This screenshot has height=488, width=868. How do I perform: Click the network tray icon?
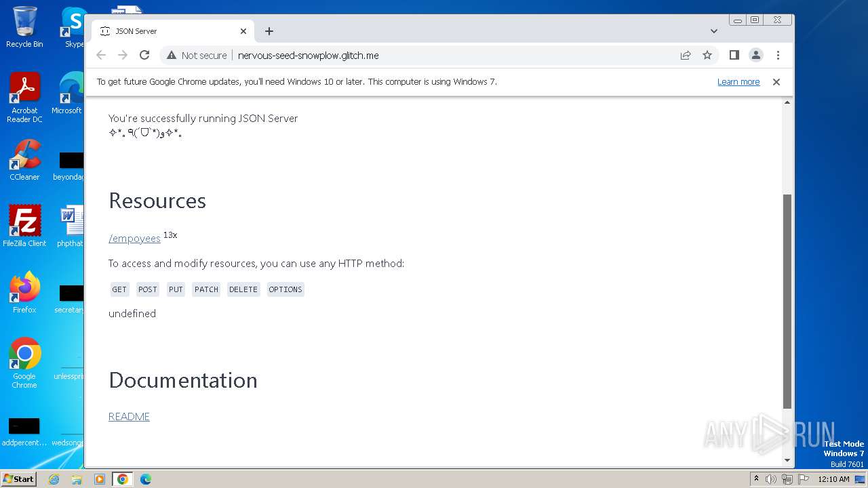(787, 479)
